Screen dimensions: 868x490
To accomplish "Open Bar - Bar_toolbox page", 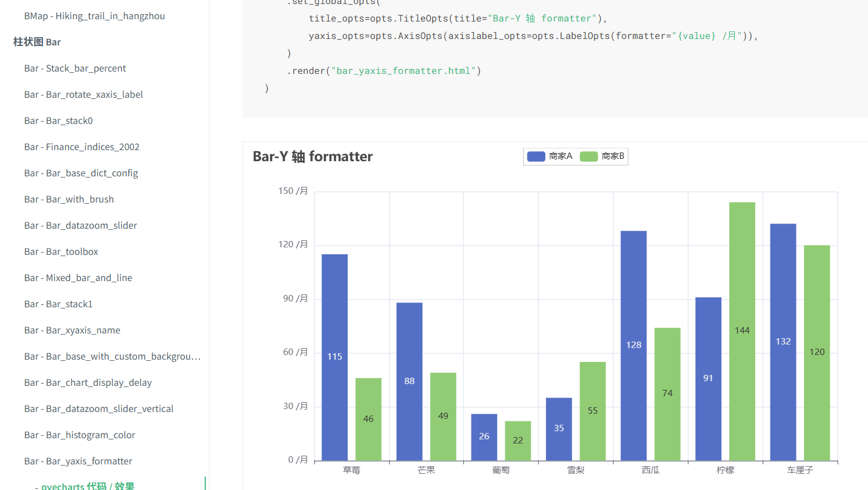I will [61, 251].
